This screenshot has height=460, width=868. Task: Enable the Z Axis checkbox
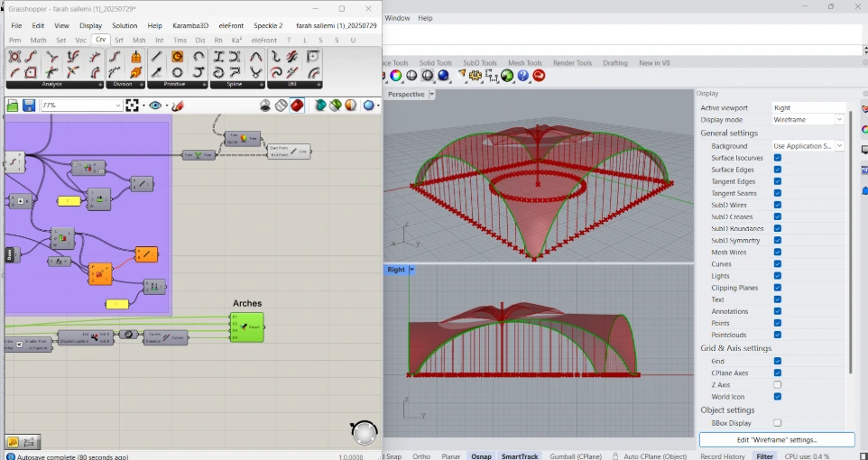pyautogui.click(x=777, y=385)
